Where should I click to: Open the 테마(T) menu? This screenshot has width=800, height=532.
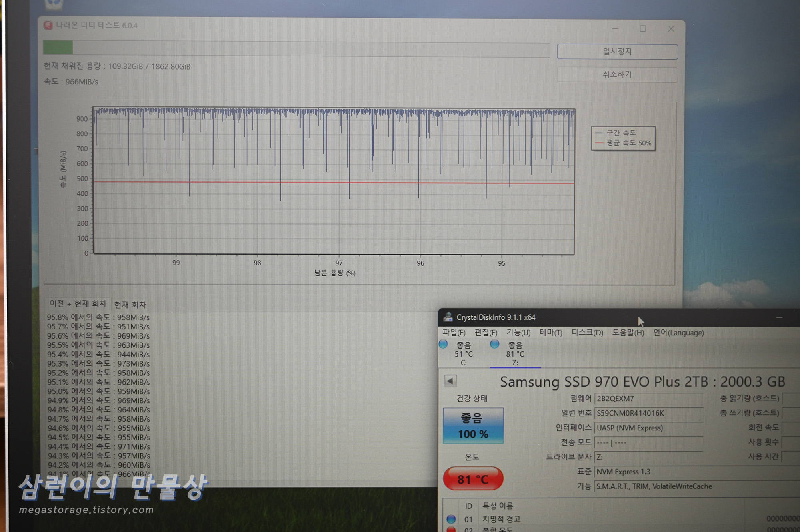click(x=551, y=333)
